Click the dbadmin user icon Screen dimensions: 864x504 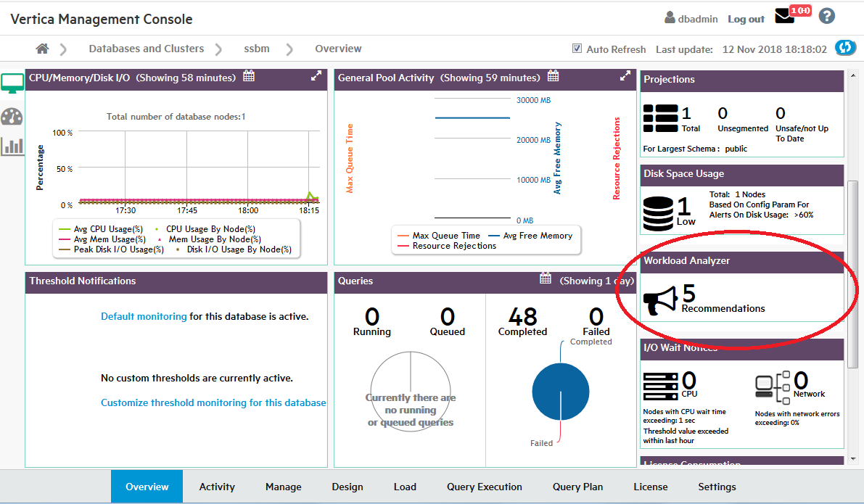670,17
